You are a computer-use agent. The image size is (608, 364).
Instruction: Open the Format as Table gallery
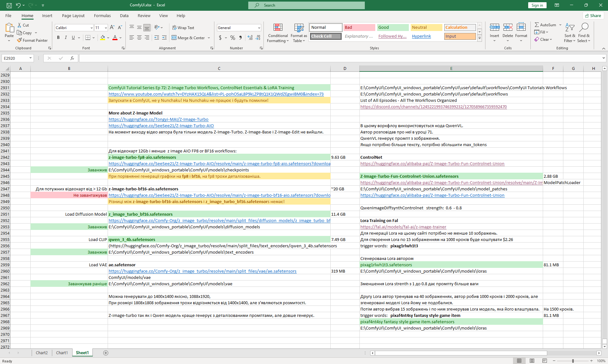(299, 28)
